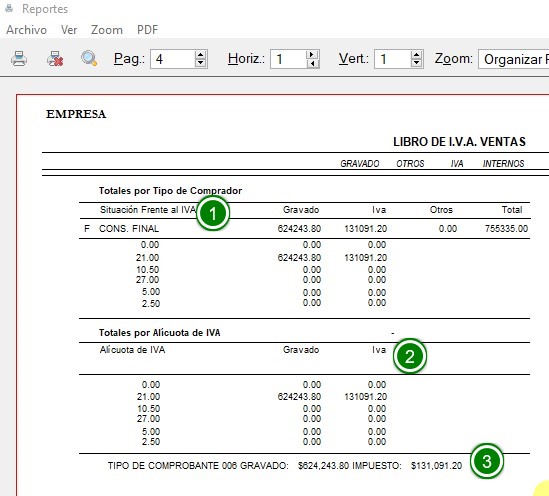The width and height of the screenshot is (549, 496).
Task: Click the Horiz. spinner left arrow
Action: pyautogui.click(x=313, y=63)
